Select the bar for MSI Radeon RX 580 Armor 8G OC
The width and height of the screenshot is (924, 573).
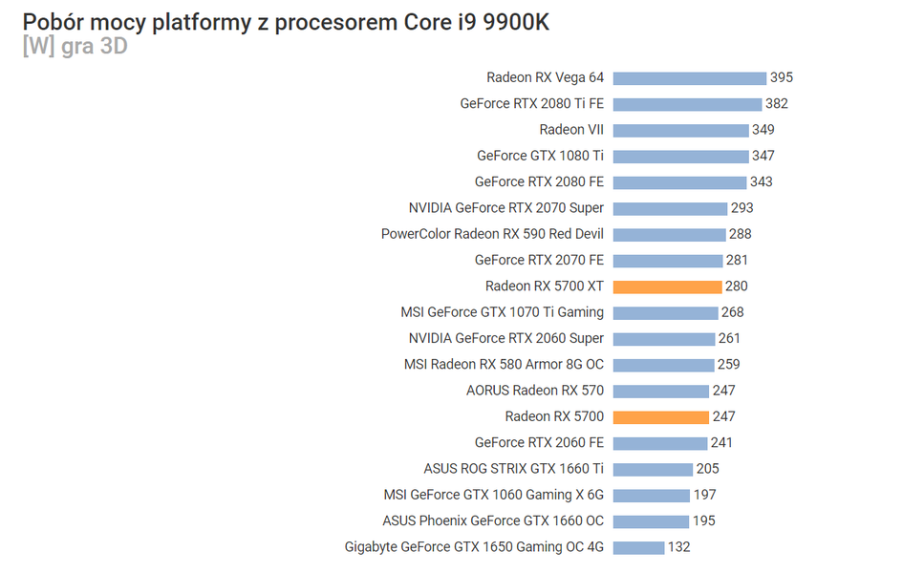click(663, 365)
